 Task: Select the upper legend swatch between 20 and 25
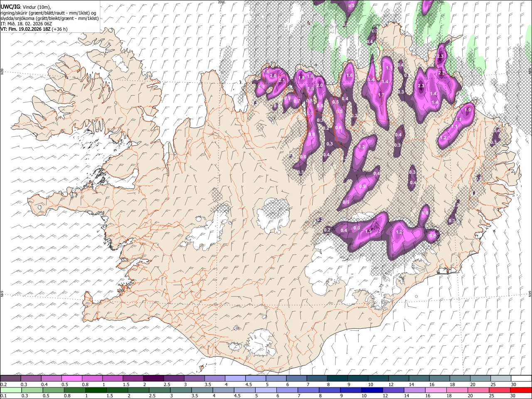(x=480, y=379)
